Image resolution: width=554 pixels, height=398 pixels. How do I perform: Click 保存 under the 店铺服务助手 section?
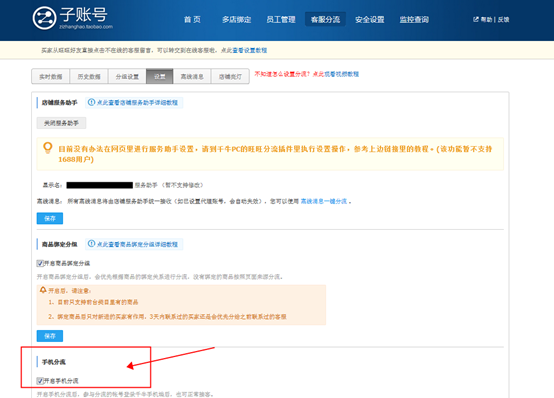[50, 218]
